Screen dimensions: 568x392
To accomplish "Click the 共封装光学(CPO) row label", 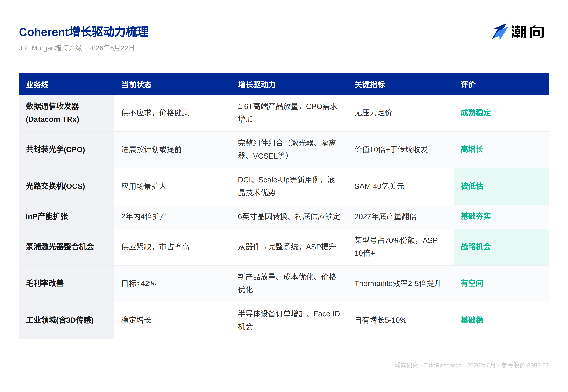I will click(x=55, y=149).
